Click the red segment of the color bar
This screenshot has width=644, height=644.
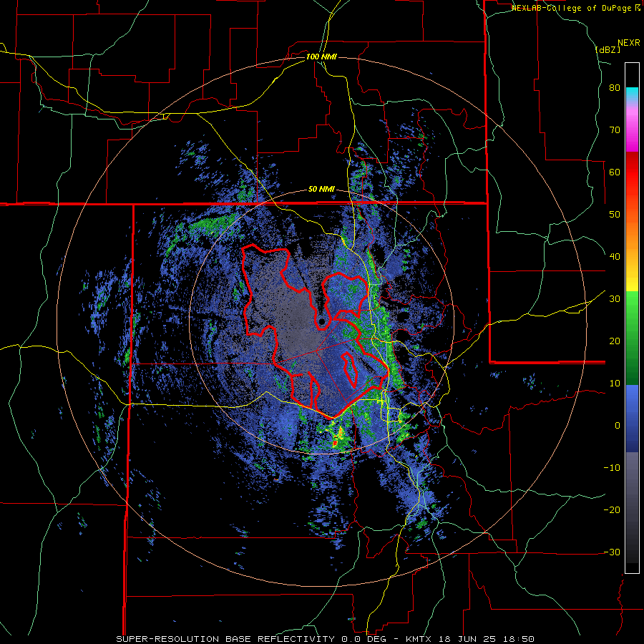pos(632,172)
